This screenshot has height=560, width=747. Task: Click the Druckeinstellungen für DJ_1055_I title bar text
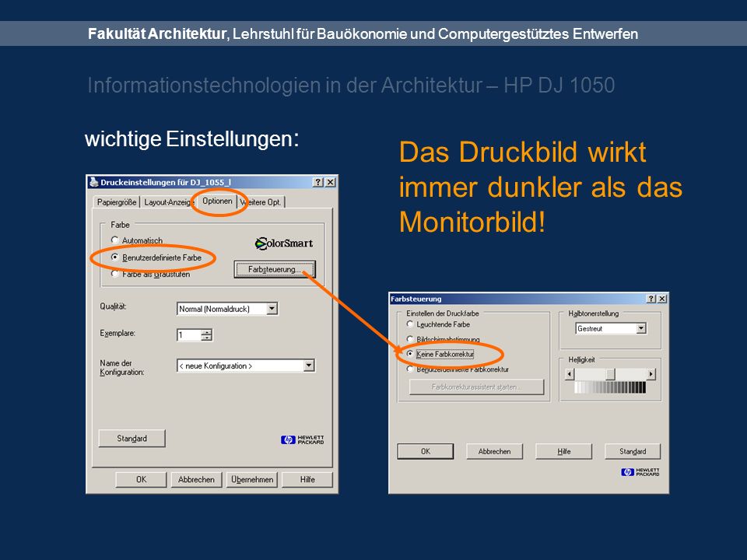click(x=166, y=182)
